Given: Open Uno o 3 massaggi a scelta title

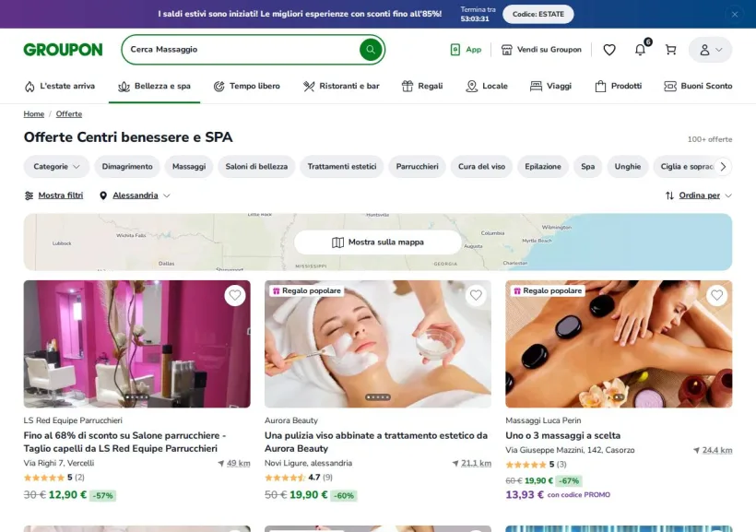Looking at the screenshot, I should [562, 435].
